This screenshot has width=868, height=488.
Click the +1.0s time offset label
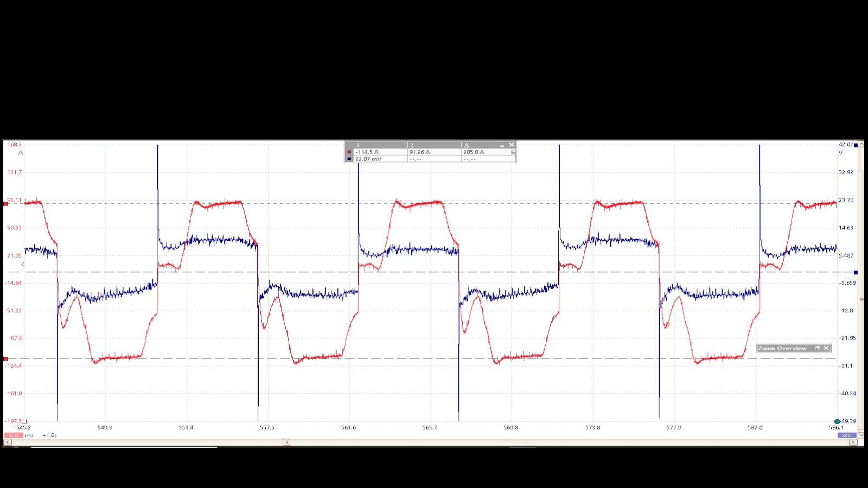click(49, 435)
